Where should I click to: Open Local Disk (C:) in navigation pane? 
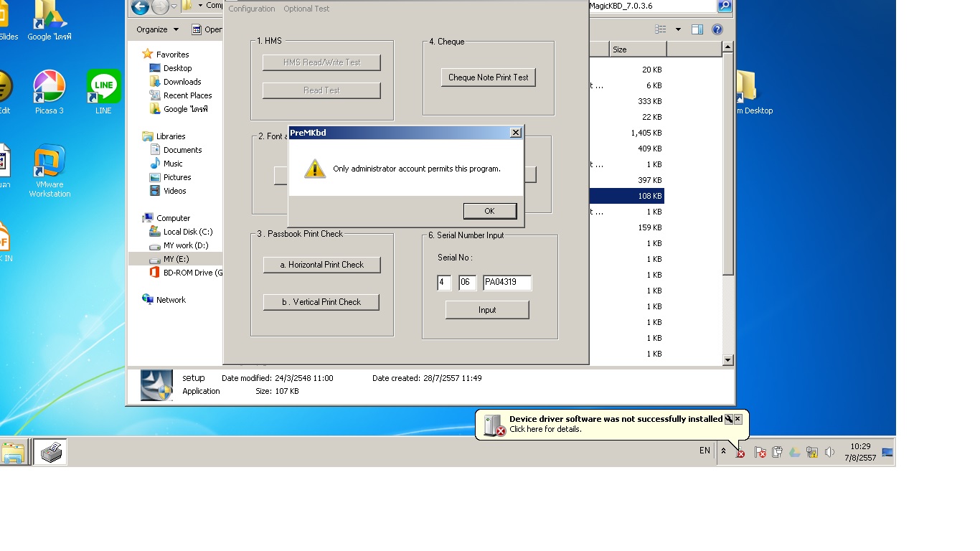188,232
